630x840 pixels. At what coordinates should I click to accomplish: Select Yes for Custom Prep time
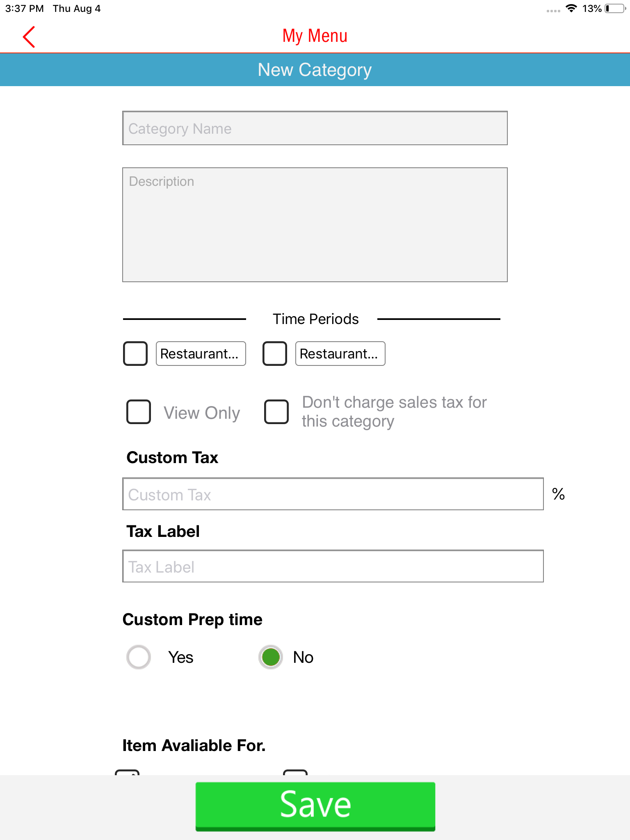(x=139, y=657)
